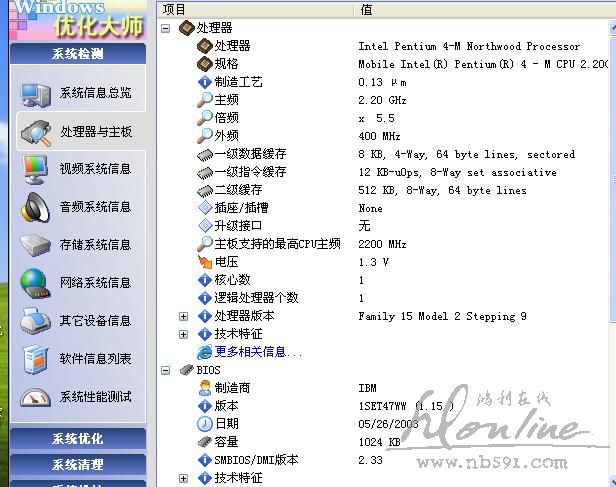Image resolution: width=616 pixels, height=487 pixels.
Task: Open 网络系统信息 globe icon
Action: pyautogui.click(x=35, y=283)
